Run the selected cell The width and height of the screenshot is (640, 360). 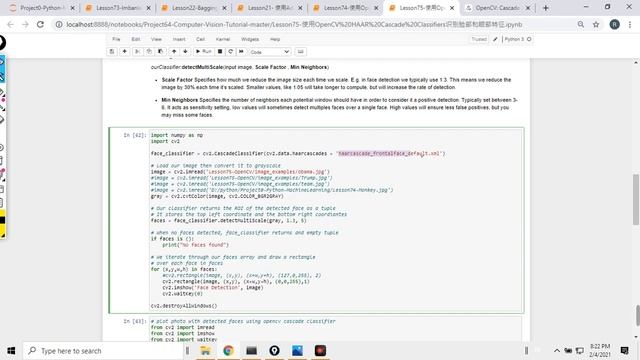(203, 51)
